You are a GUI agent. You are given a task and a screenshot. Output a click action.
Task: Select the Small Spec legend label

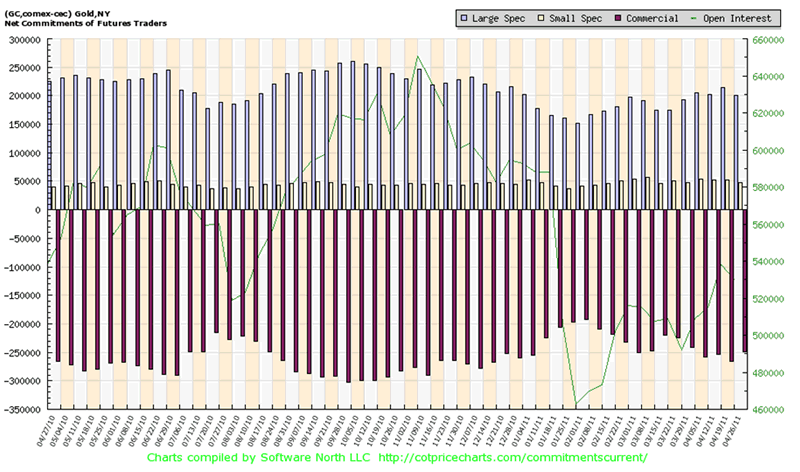(x=575, y=18)
